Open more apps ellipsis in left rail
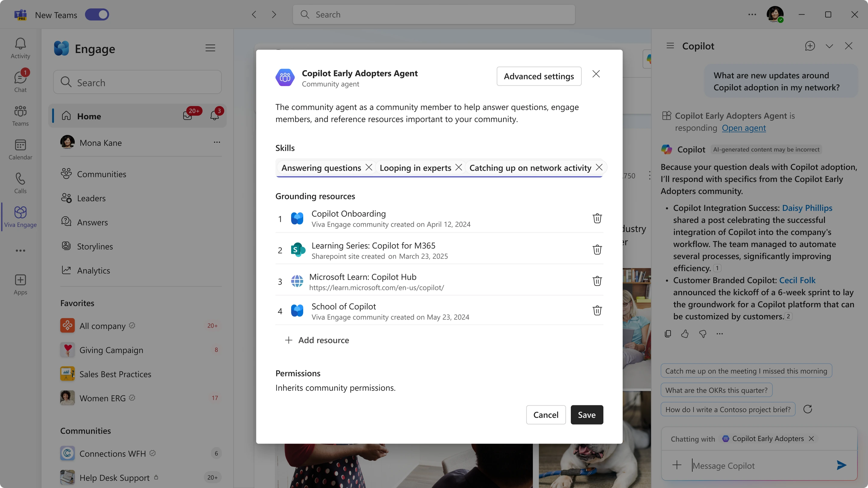Screen dimensions: 868x488 tap(20, 251)
